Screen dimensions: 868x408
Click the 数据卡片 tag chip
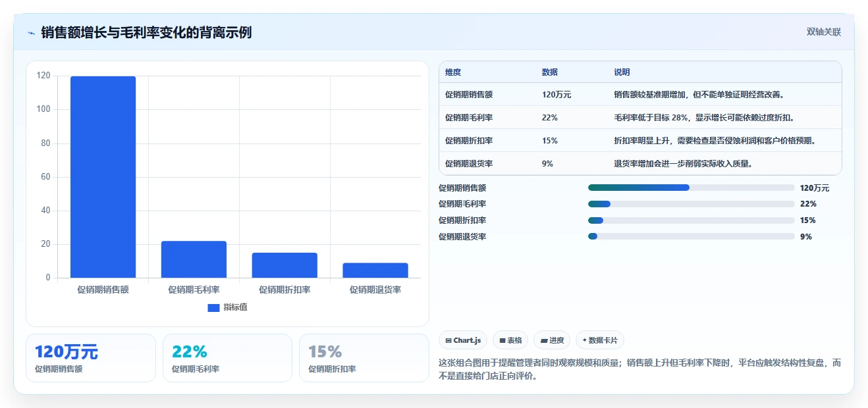[x=600, y=340]
